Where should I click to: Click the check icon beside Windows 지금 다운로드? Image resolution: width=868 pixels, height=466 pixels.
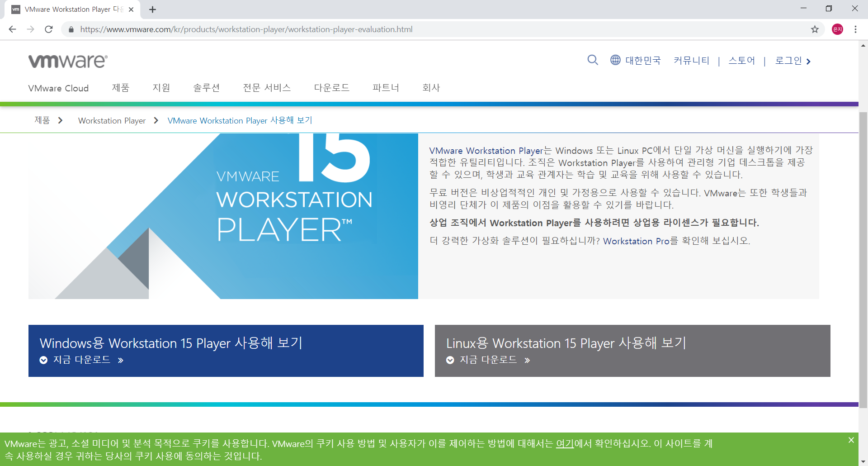pyautogui.click(x=43, y=360)
